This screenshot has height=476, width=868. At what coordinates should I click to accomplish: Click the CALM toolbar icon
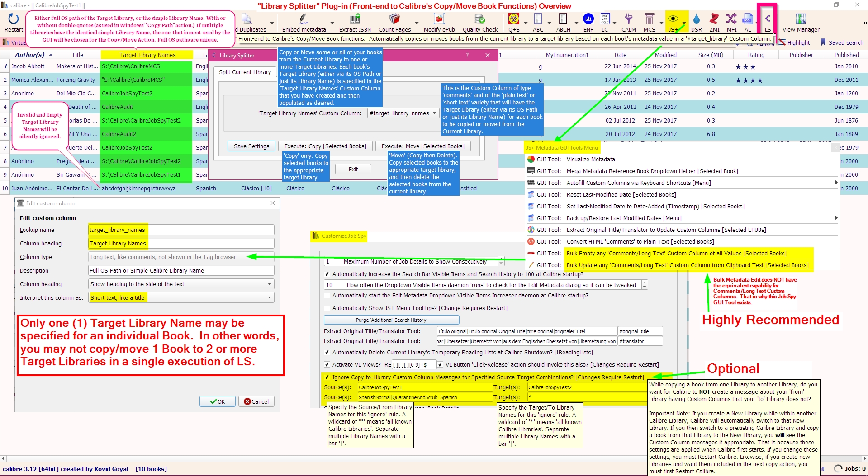(629, 19)
